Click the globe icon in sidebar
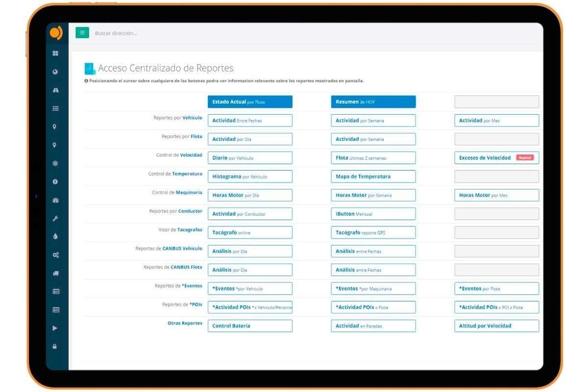Image resolution: width=588 pixels, height=392 pixels. click(x=55, y=72)
